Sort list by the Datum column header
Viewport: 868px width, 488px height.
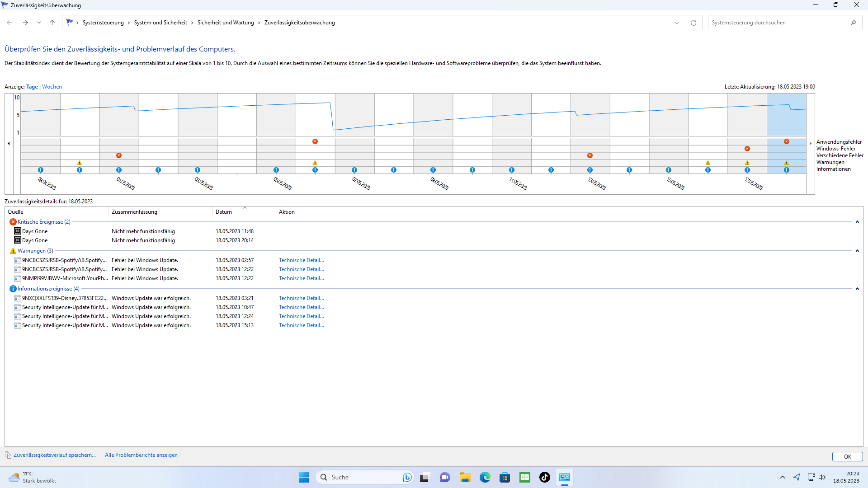pyautogui.click(x=224, y=212)
